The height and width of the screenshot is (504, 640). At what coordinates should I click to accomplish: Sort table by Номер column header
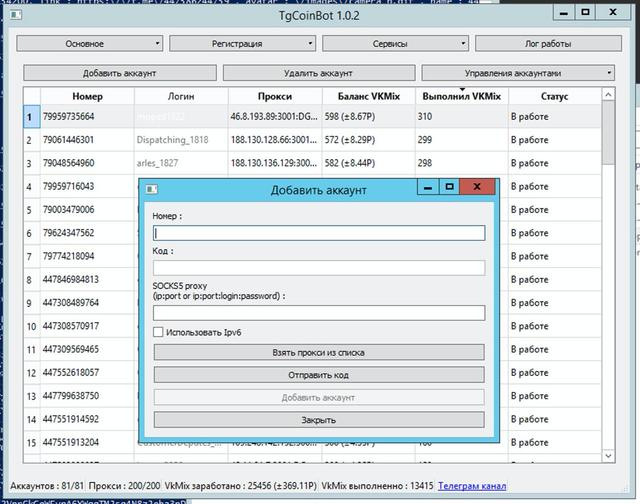pyautogui.click(x=87, y=96)
